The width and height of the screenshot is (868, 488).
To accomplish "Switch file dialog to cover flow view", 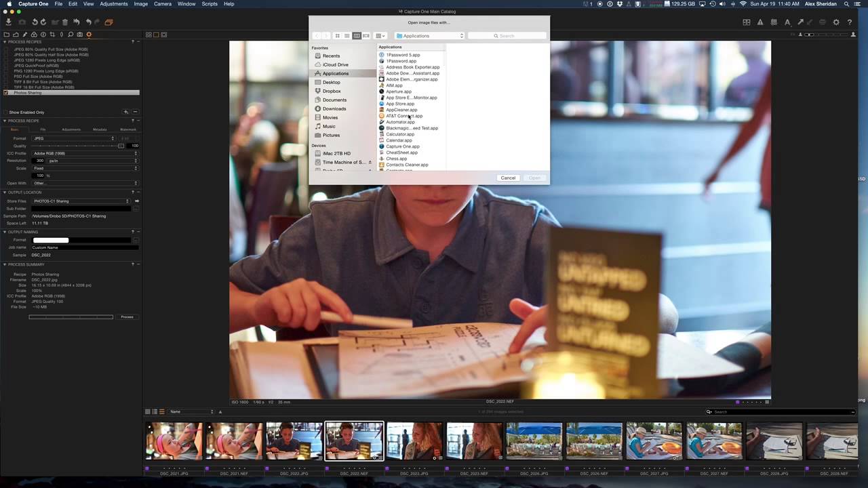I will coord(366,36).
